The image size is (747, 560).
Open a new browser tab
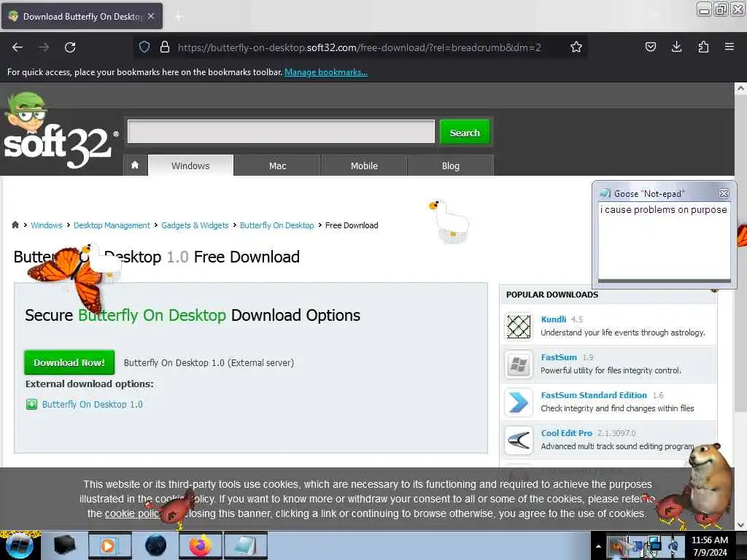pyautogui.click(x=179, y=17)
